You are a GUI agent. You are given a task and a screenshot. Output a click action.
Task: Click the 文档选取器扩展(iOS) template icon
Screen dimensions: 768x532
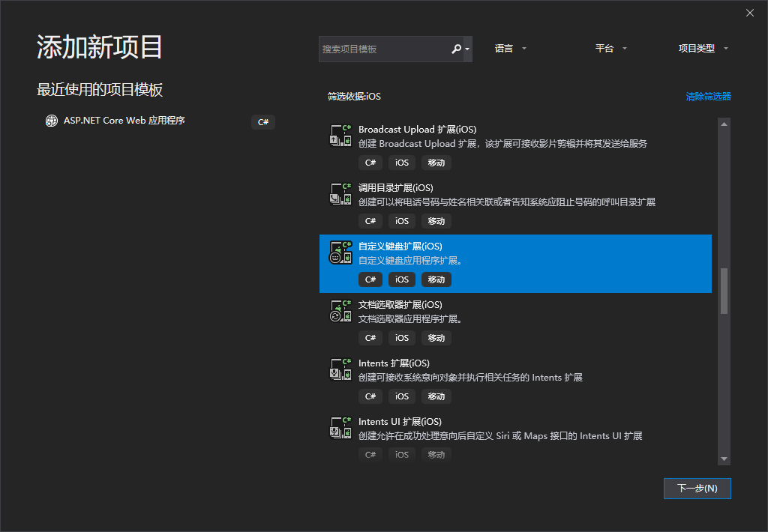pyautogui.click(x=340, y=311)
